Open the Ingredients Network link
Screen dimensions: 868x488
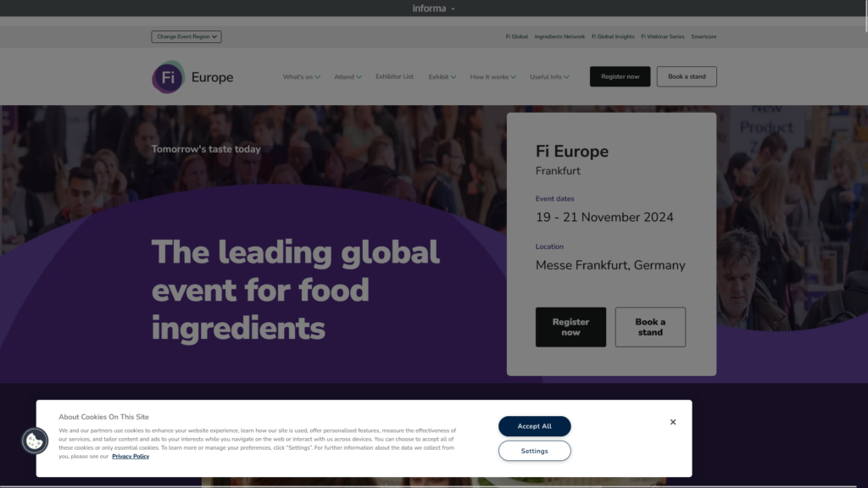coord(559,36)
